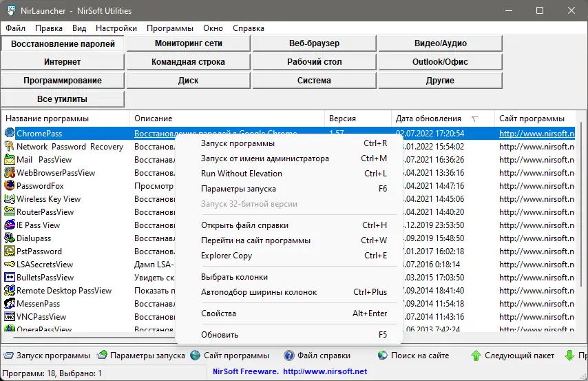The height and width of the screenshot is (381, 588).
Task: Open http://www.nirsoft.net status bar link
Action: tap(325, 371)
